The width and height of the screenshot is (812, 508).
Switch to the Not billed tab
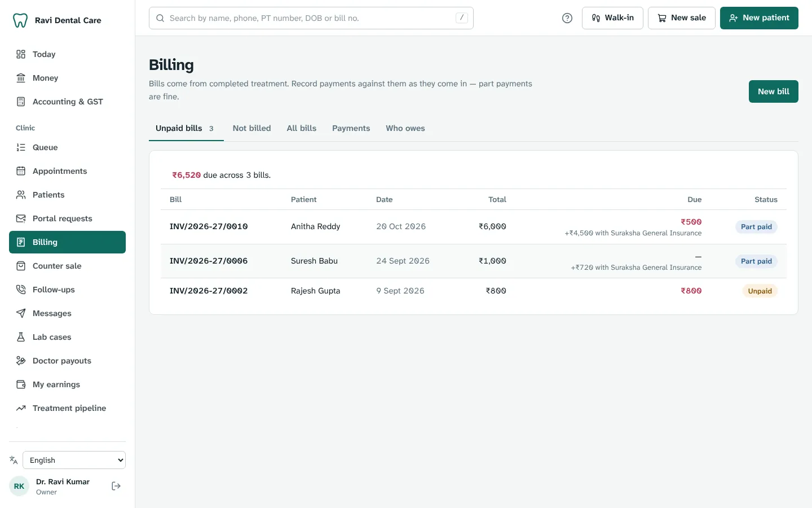(x=251, y=128)
